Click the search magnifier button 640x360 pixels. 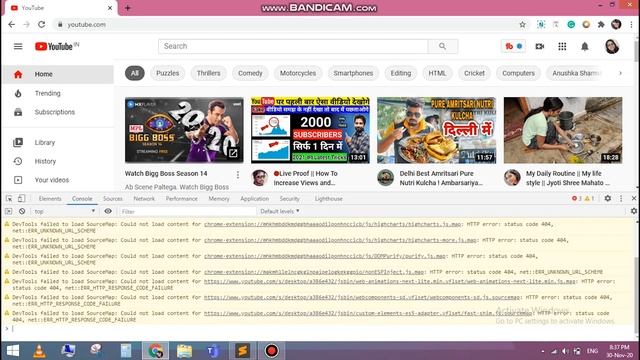point(442,47)
